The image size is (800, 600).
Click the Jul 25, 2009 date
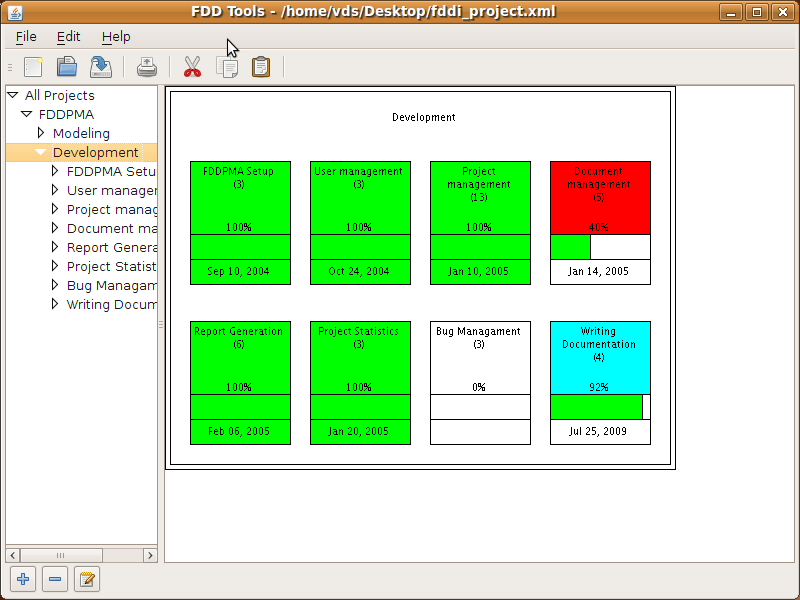coord(598,432)
